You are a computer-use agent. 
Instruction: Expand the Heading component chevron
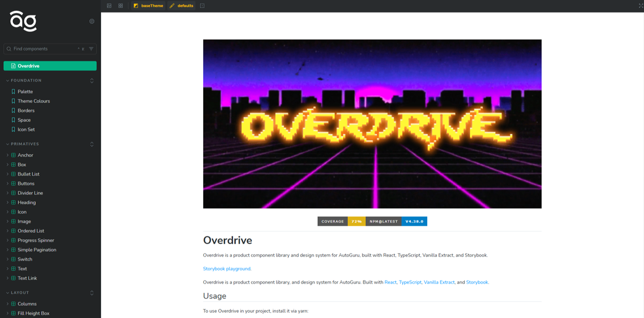coord(7,203)
